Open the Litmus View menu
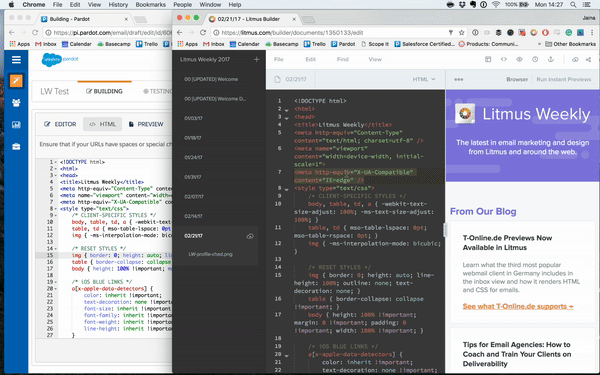This screenshot has width=600, height=375. pos(375,59)
